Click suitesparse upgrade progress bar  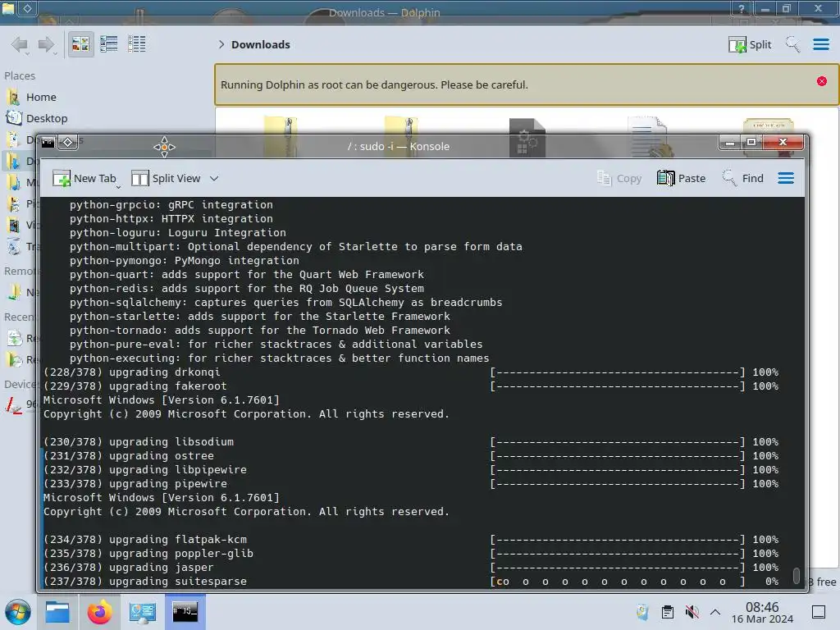(618, 582)
